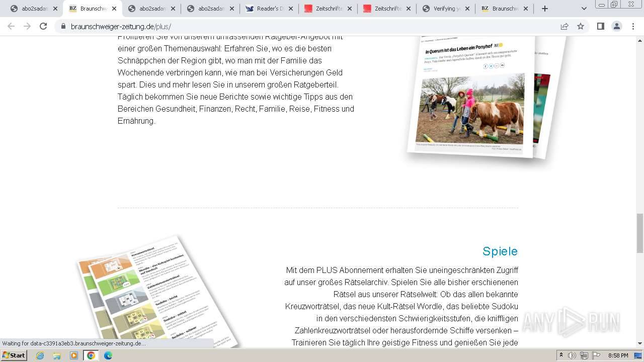Select the Zeitschriften tab beside Reader's Digest tab

pos(328,9)
